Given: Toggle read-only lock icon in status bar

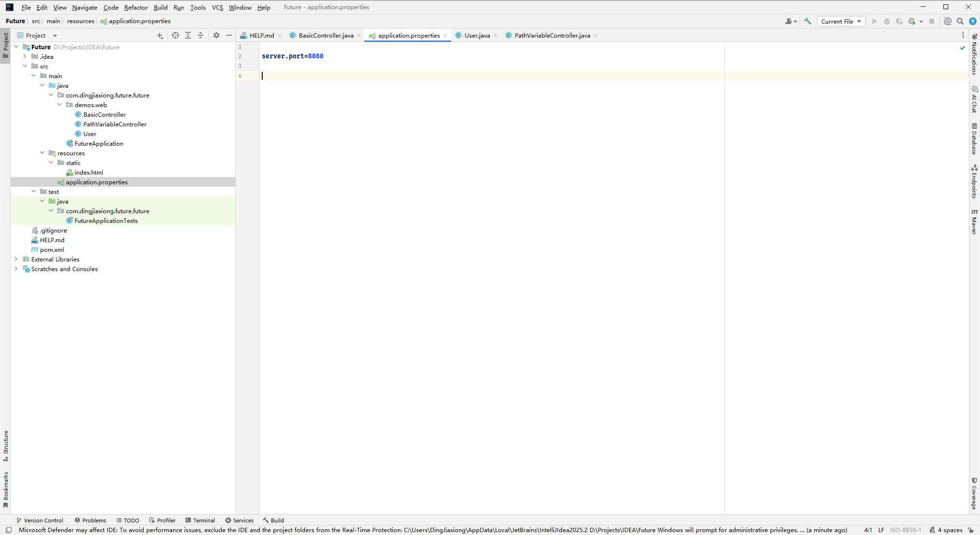Looking at the screenshot, I should tap(971, 530).
